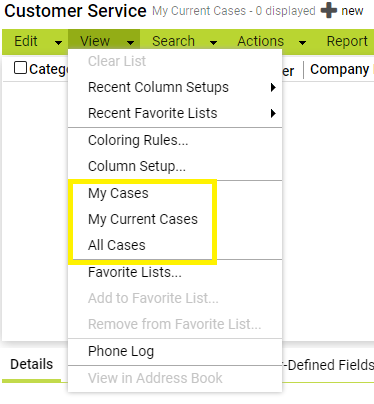Image resolution: width=374 pixels, height=404 pixels.
Task: Select My Cases view
Action: 118,193
